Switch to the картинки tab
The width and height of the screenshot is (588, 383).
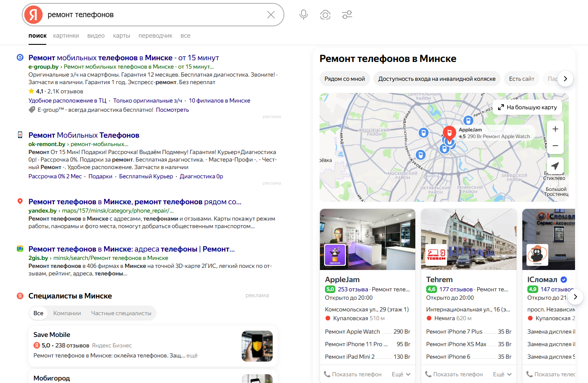point(66,36)
